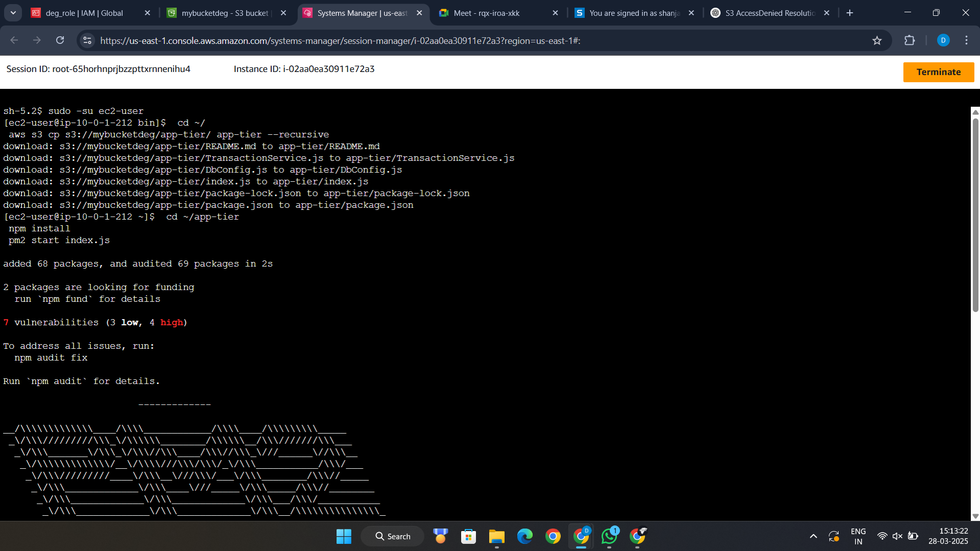Close the deg_role IAM tab

[x=148, y=13]
